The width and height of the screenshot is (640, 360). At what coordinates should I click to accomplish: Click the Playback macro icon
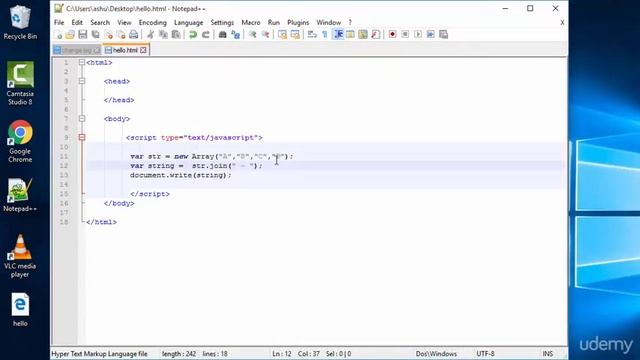pos(418,35)
